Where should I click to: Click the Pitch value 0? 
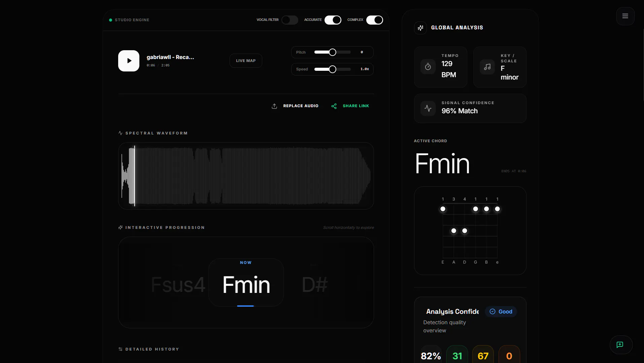[362, 52]
